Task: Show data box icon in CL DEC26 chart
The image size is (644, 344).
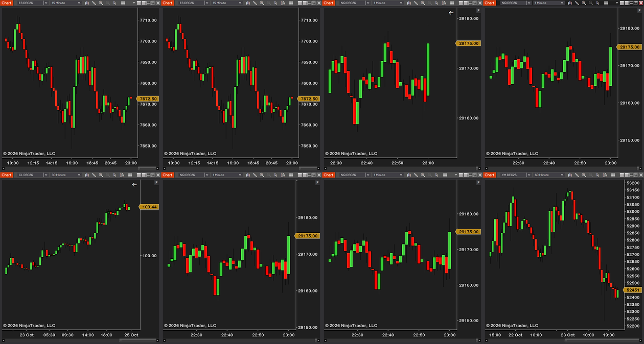Action: 122,175
